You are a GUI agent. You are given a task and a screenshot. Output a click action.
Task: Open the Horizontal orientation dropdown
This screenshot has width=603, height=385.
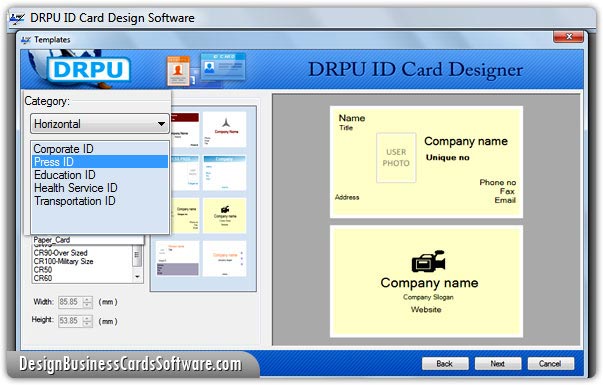(x=100, y=124)
